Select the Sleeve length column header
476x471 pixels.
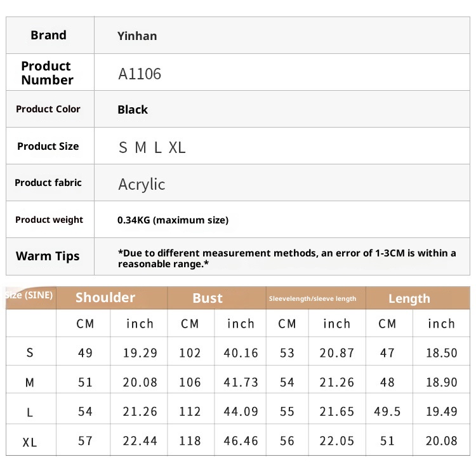[x=312, y=298]
